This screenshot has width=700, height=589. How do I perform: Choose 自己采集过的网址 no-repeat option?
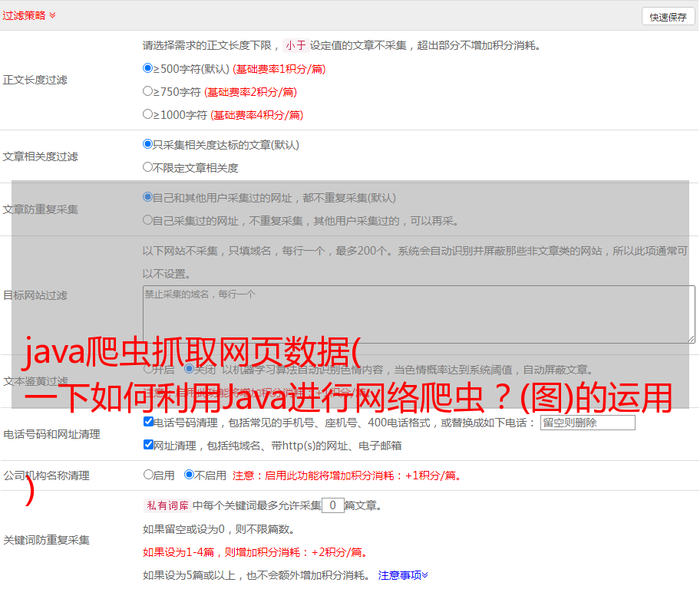(x=148, y=220)
